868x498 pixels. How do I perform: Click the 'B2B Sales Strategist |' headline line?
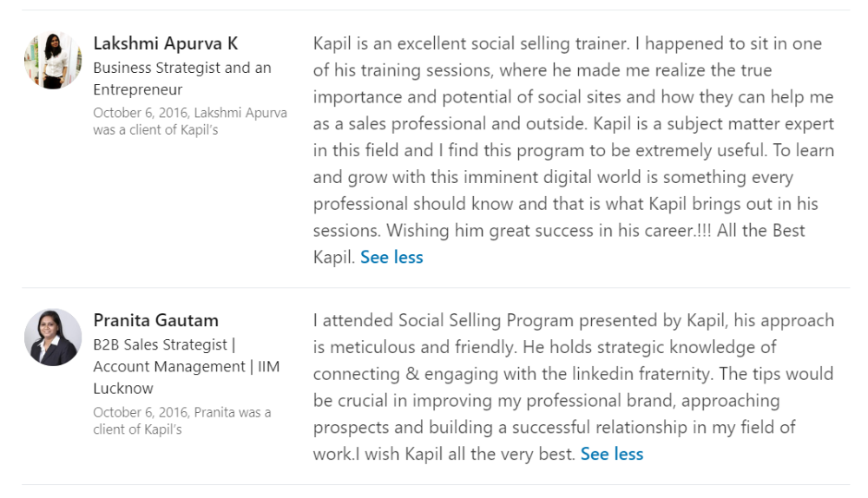[x=164, y=344]
